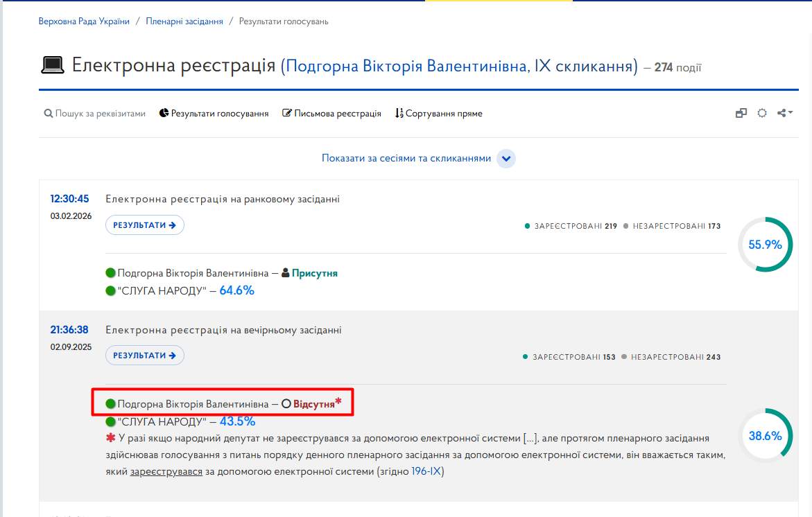
Task: Click the underlined word зареєструвався
Action: click(x=166, y=471)
